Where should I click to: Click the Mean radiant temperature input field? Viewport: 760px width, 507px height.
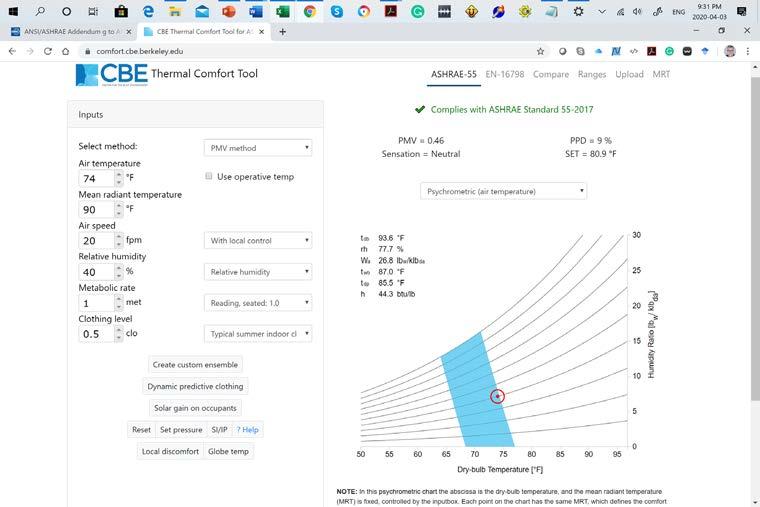coord(96,209)
